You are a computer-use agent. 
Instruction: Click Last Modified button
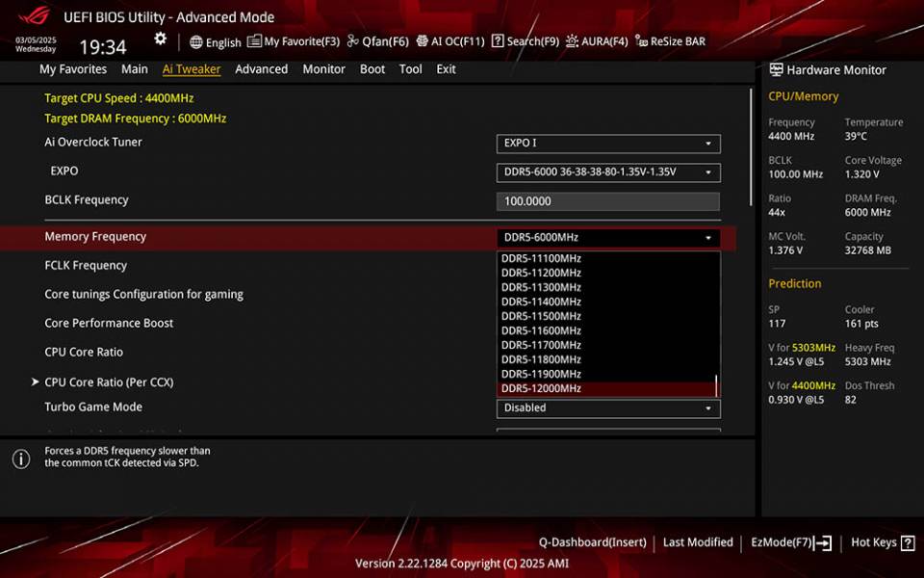coord(698,542)
